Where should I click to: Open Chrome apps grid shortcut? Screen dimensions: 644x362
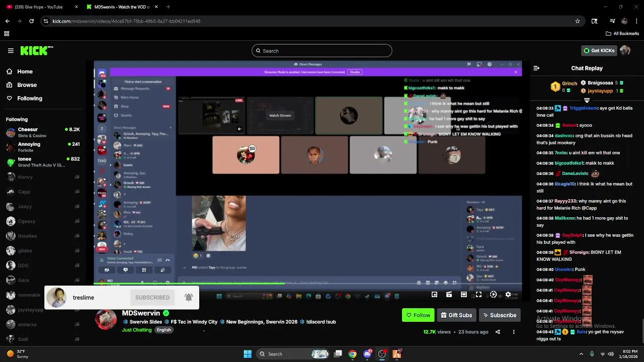7,34
